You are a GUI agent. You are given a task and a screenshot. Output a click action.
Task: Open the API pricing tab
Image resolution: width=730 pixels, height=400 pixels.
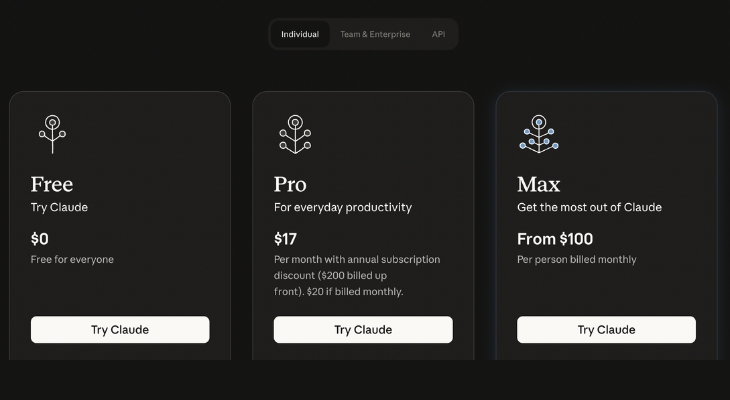click(438, 34)
